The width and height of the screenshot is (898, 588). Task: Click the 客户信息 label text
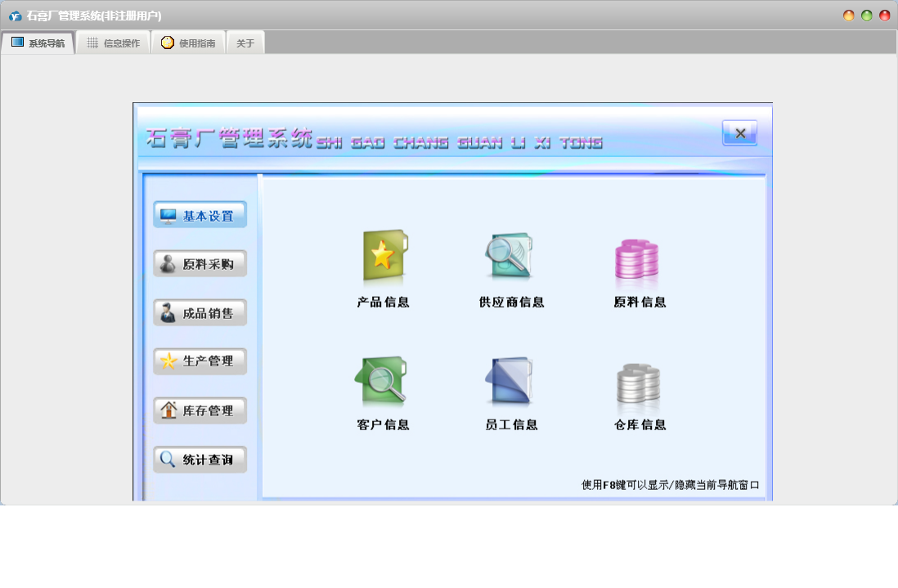point(383,424)
